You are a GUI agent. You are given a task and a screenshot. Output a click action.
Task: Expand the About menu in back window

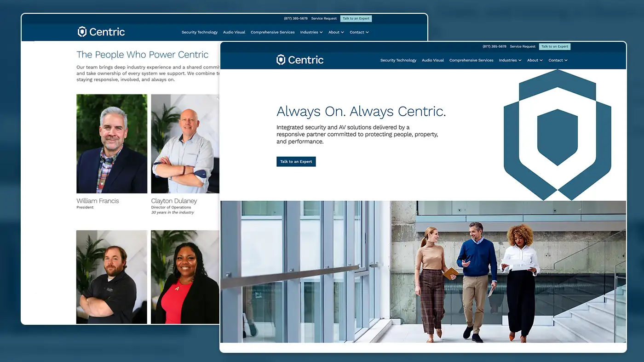pos(336,32)
